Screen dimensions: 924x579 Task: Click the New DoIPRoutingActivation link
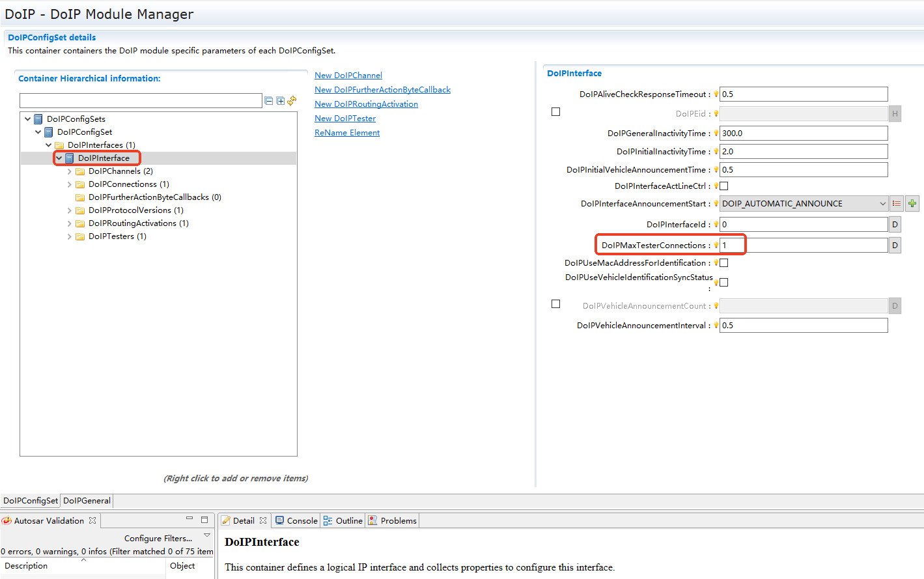[366, 104]
